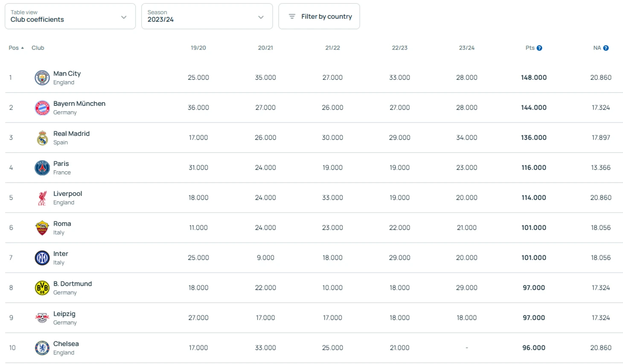Click the Leipzig club crest
The image size is (623, 364).
click(x=42, y=318)
